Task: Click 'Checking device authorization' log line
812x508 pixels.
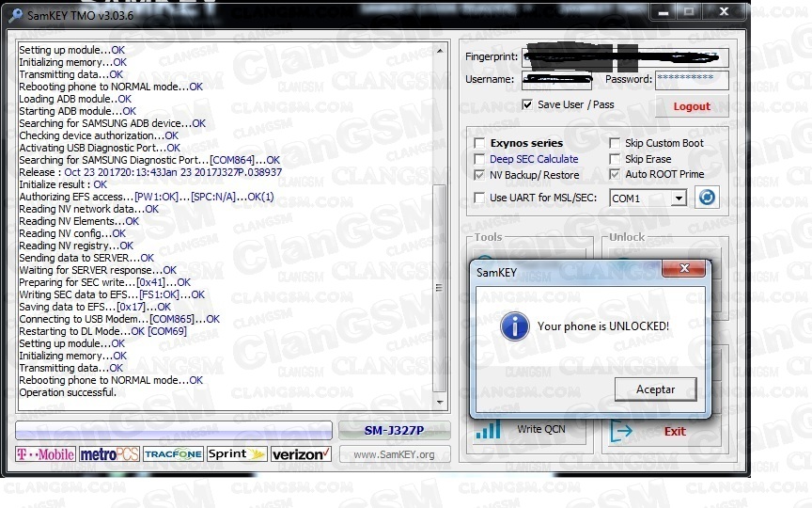Action: [99, 135]
